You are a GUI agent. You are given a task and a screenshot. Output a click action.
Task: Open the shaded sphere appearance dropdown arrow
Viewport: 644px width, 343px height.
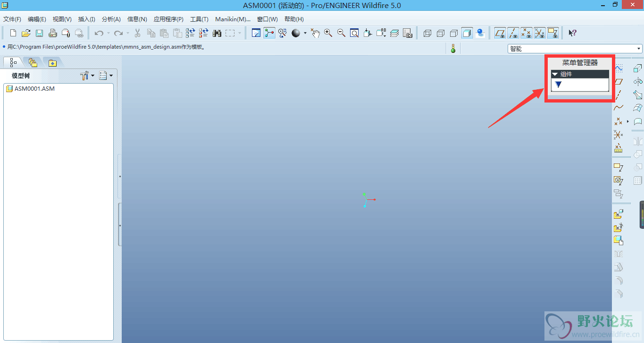tap(305, 33)
